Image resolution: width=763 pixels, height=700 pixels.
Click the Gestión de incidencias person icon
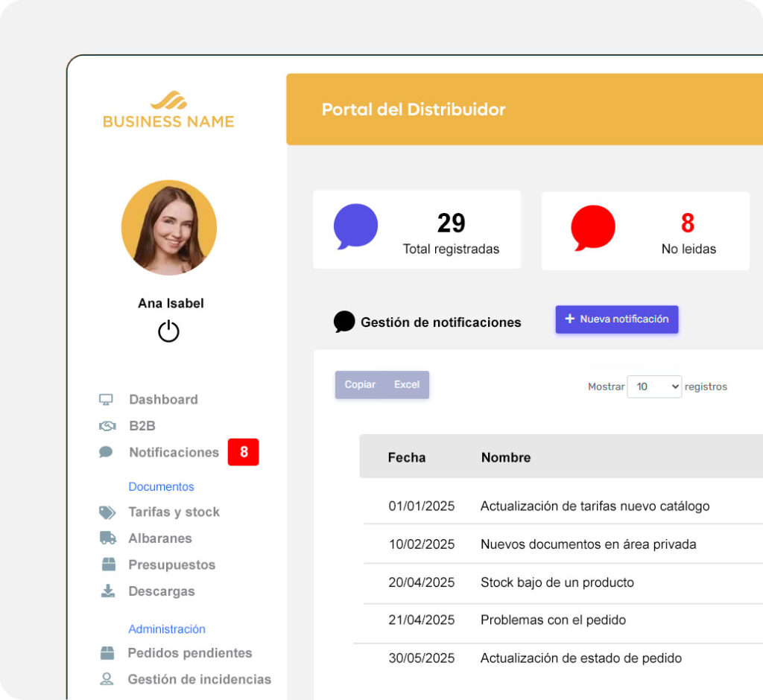click(x=107, y=679)
